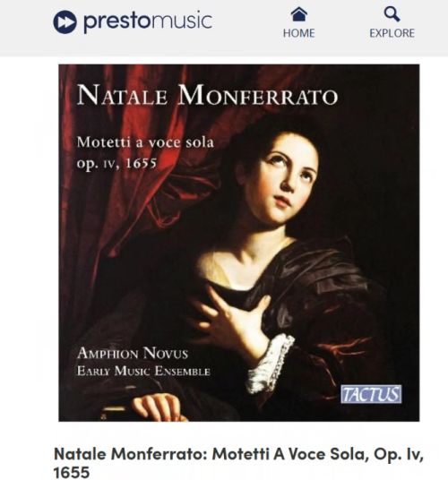
Task: Click the Home house icon
Action: 298,14
